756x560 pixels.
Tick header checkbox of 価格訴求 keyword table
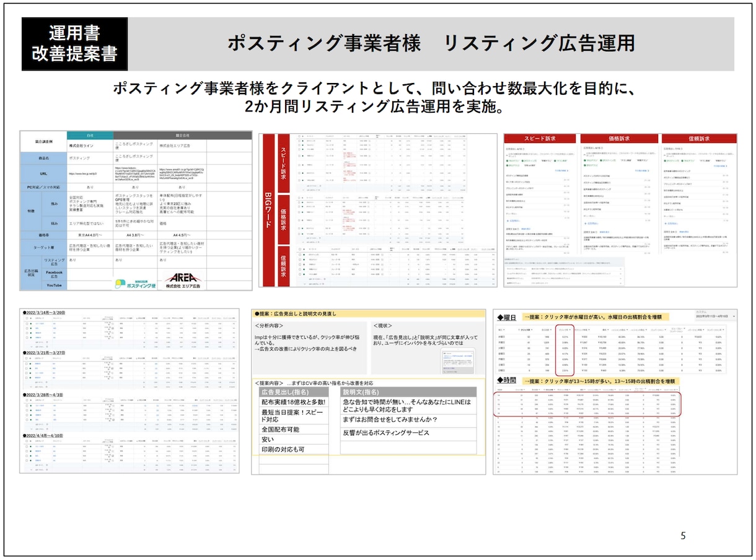click(299, 198)
